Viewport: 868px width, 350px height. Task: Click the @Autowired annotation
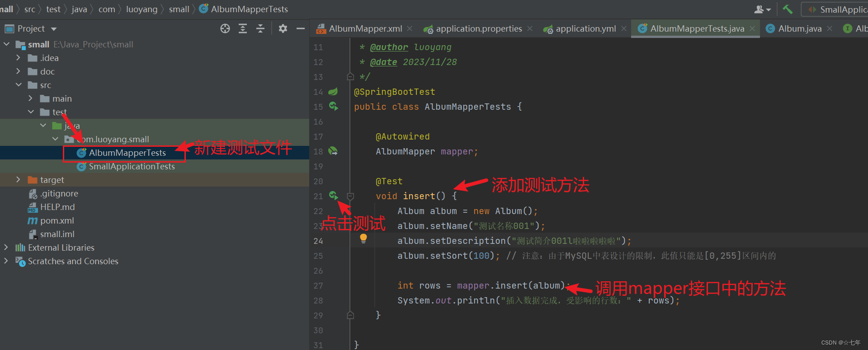pos(403,136)
